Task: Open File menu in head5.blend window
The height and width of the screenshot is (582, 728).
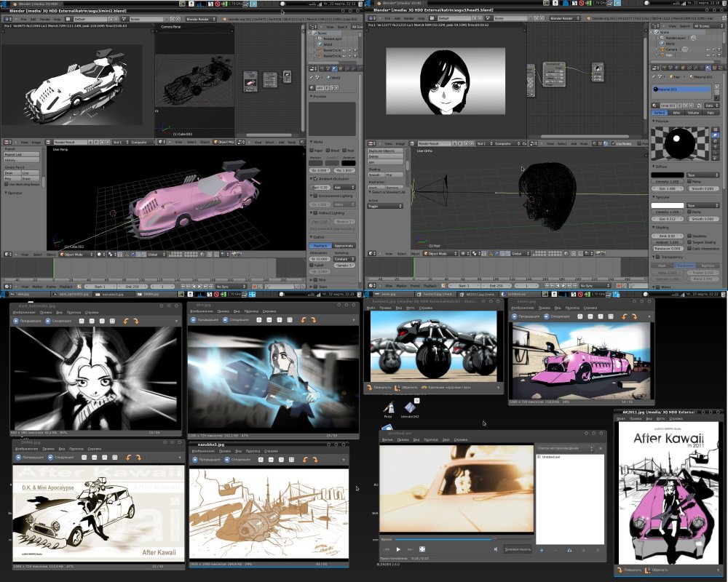Action: click(x=388, y=19)
